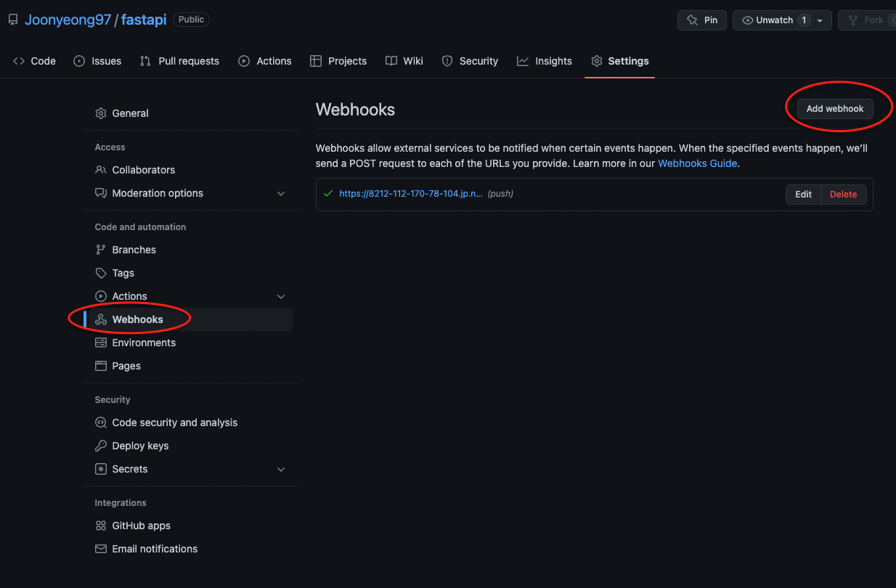
Task: Open the webhook URL https://8212-112-170-78-104
Action: click(x=411, y=194)
